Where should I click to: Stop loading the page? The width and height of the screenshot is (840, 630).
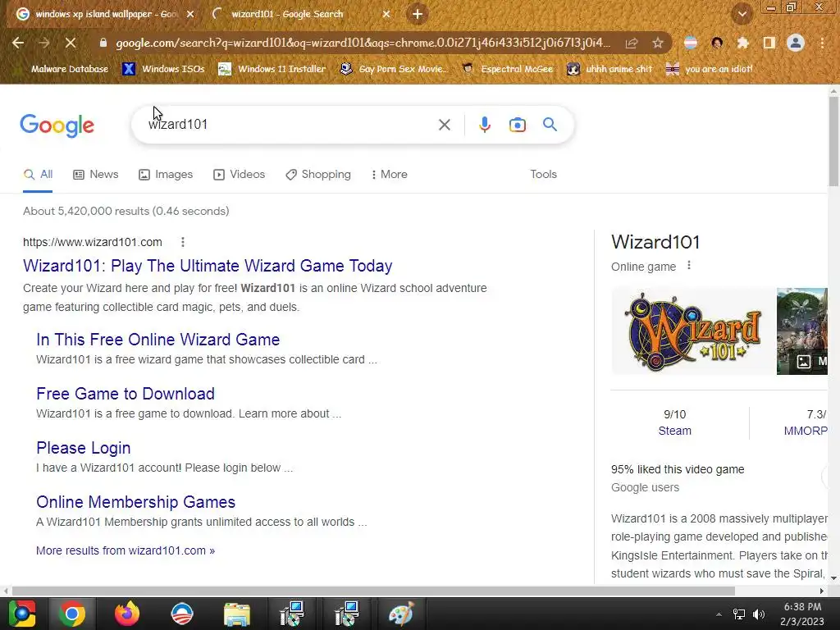(x=71, y=43)
